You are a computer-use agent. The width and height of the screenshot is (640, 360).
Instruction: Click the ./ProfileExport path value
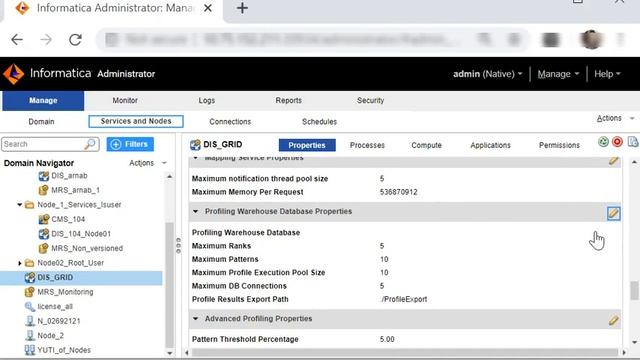(x=403, y=299)
